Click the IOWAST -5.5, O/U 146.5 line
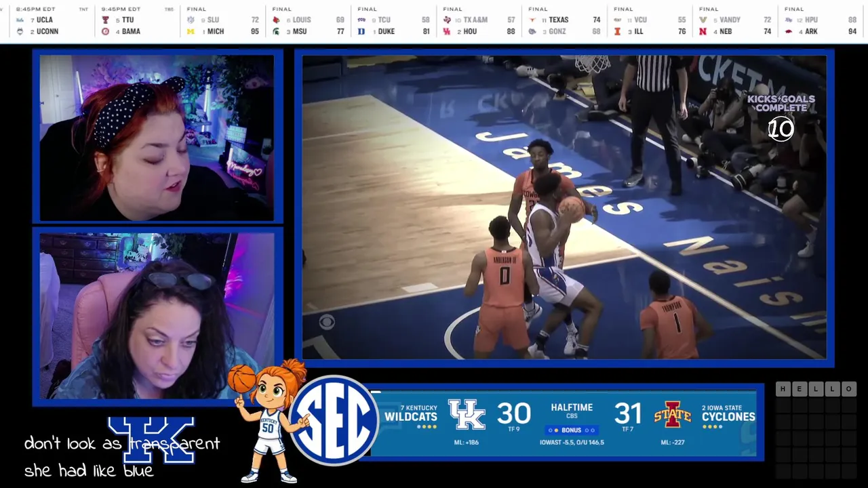This screenshot has height=488, width=868. tap(572, 443)
